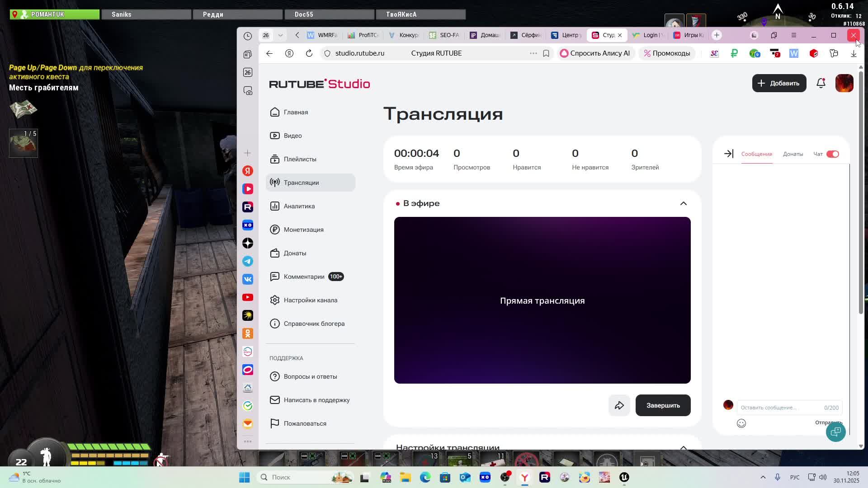
Task: Reload the studio.rutube.ru page
Action: (x=309, y=53)
